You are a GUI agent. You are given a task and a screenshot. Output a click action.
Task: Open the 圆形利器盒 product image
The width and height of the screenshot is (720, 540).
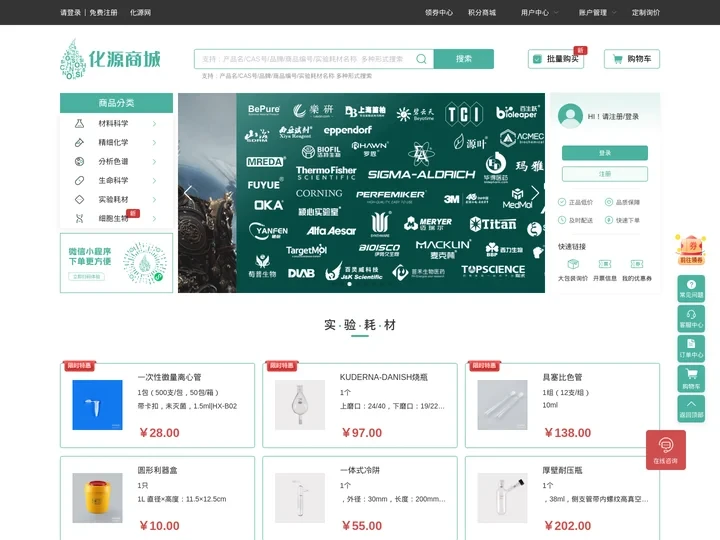pos(97,498)
